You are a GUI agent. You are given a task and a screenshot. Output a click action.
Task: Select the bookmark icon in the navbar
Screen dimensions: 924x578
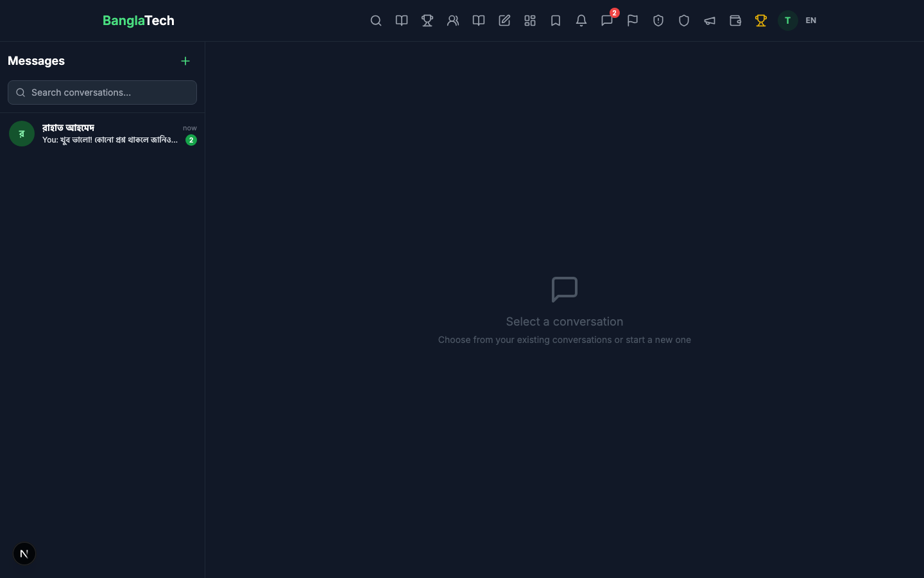point(556,21)
